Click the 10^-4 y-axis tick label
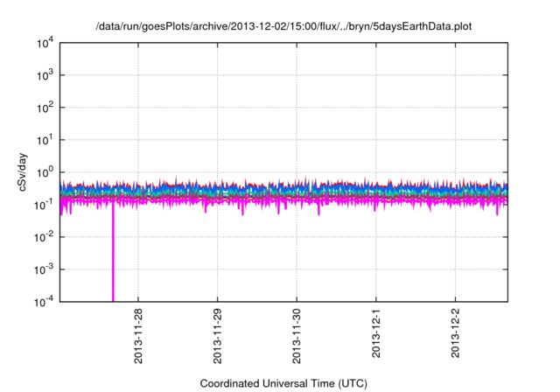This screenshot has width=560, height=392. pos(44,303)
